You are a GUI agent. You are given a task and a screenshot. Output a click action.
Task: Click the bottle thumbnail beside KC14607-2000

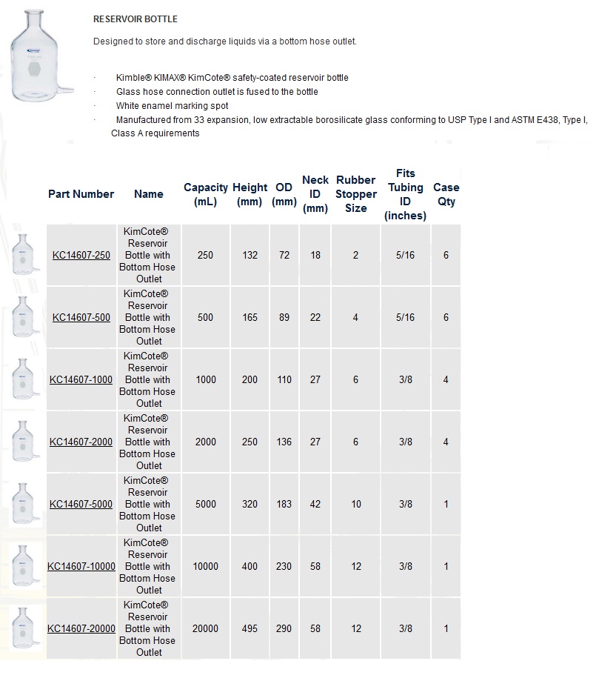[x=25, y=441]
